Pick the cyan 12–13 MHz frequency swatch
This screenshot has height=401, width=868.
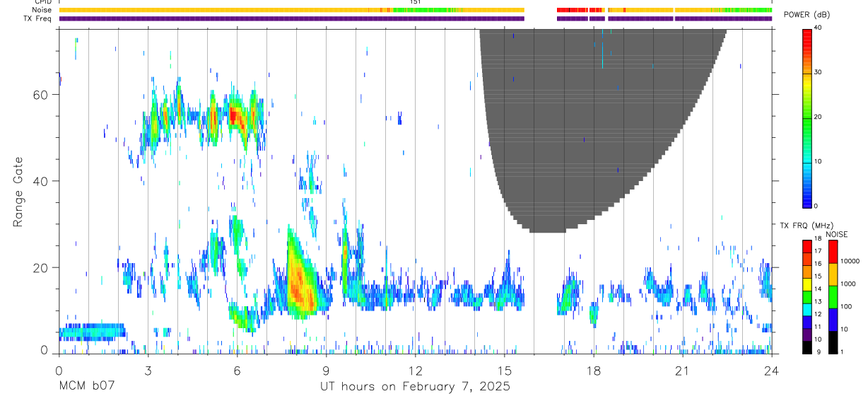[x=807, y=309]
